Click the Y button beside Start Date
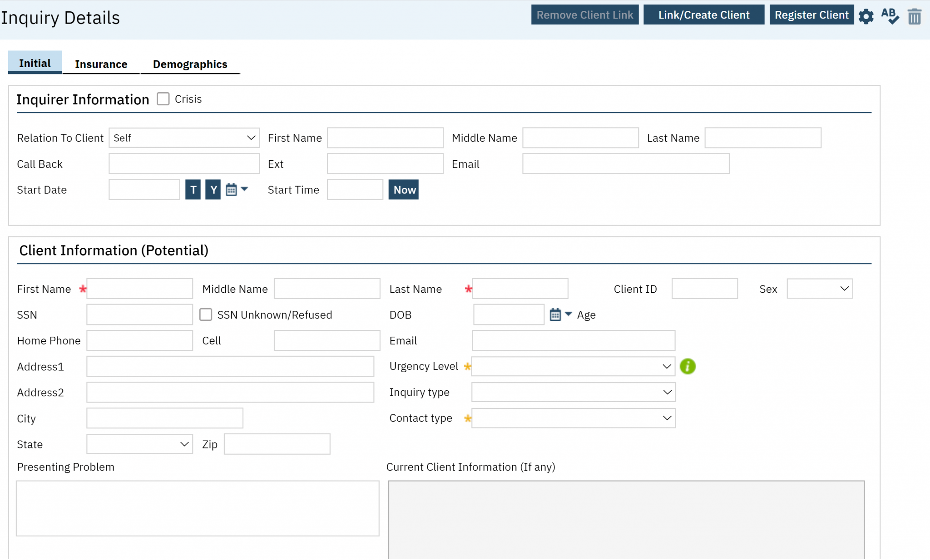This screenshot has width=930, height=560. [213, 190]
